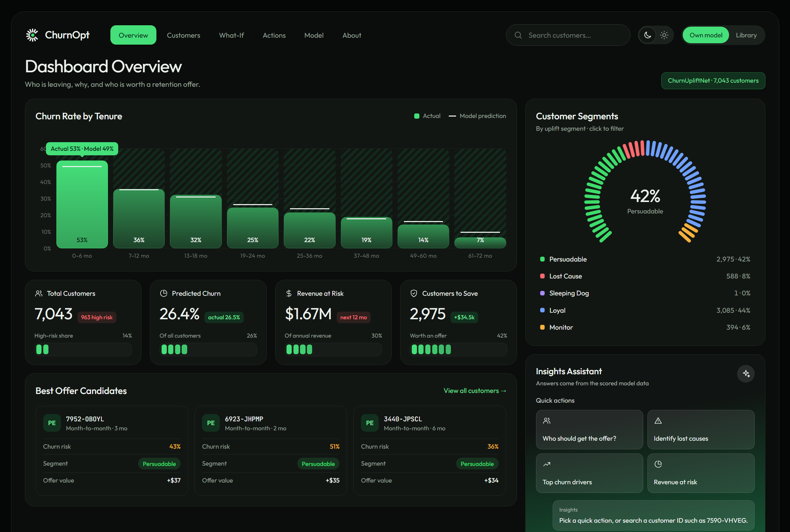Click trend arrow icon in Top churn drivers

pos(547,464)
